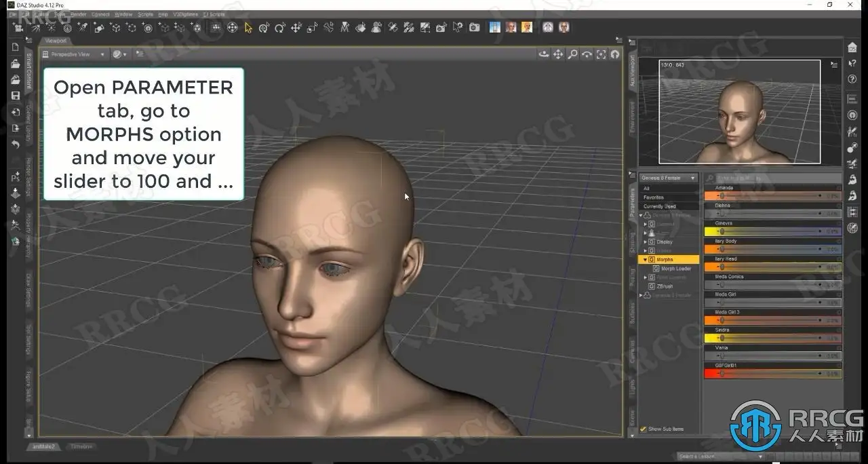Click the Frame view icon in viewport controls
868x464 pixels.
[601, 54]
